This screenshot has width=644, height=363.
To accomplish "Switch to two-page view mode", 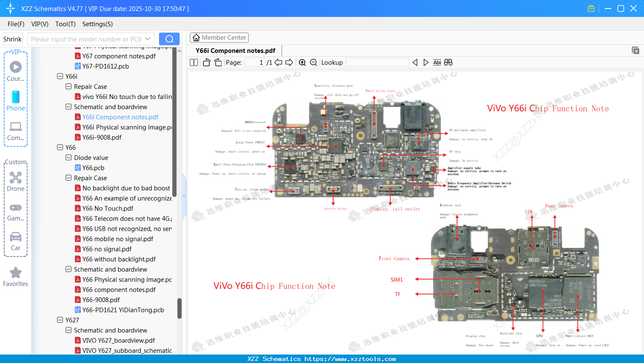I will pos(193,62).
